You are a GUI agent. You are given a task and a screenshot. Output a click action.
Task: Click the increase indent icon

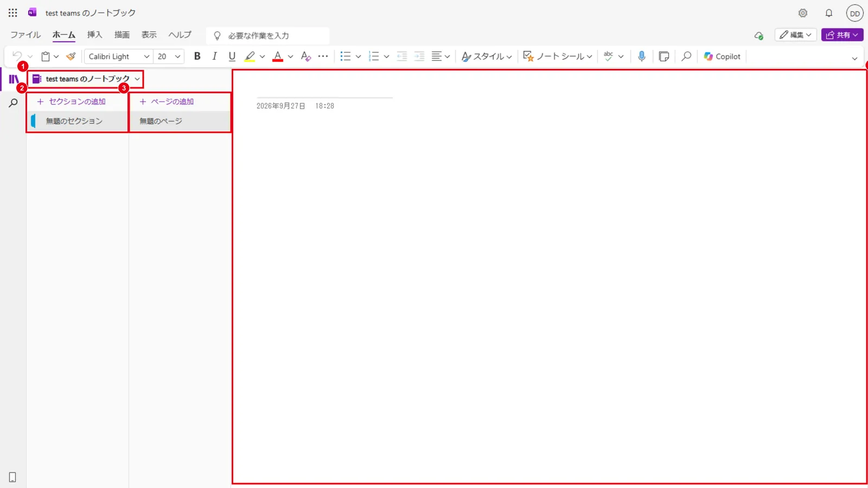click(x=419, y=56)
